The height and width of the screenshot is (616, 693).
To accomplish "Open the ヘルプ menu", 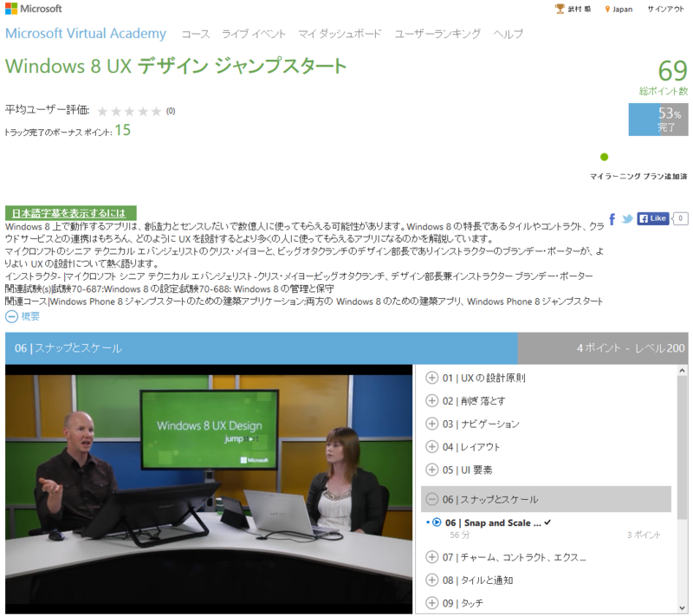I will click(x=508, y=34).
